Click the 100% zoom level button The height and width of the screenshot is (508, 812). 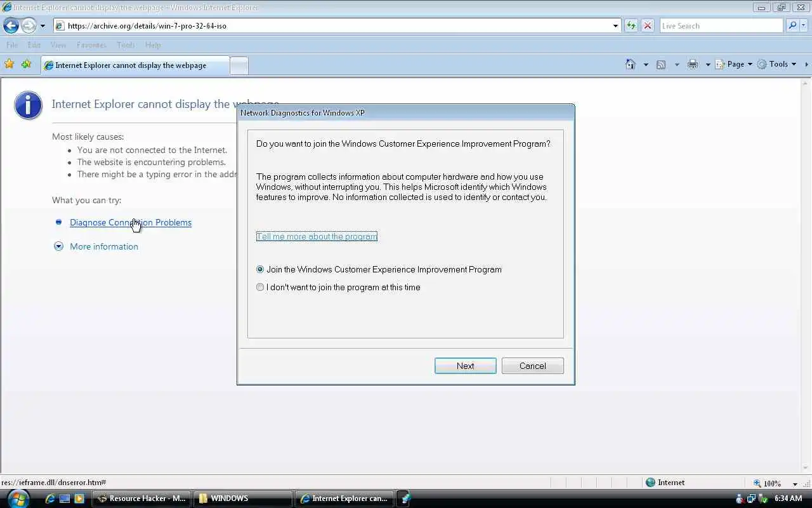[768, 483]
